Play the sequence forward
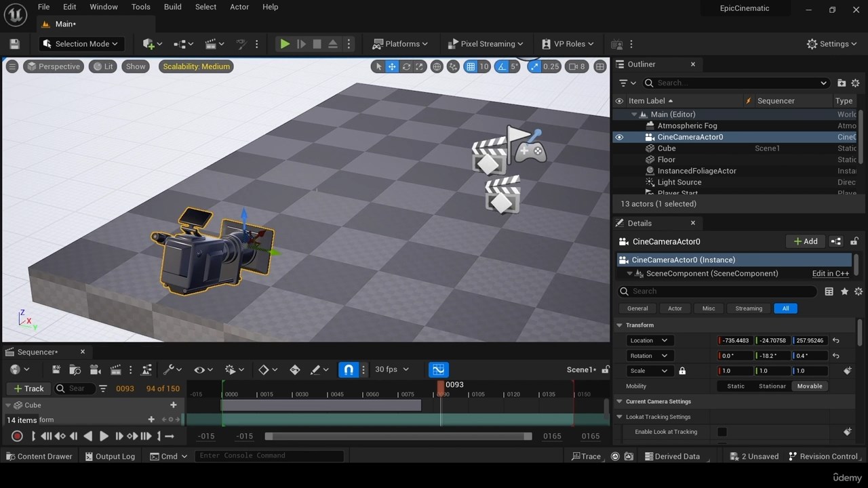This screenshot has height=488, width=868. [x=104, y=436]
